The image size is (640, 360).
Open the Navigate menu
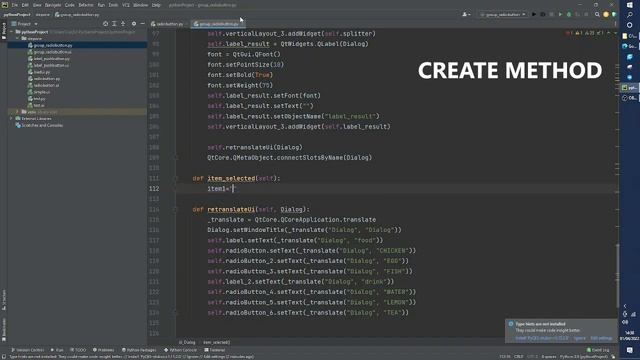tap(53, 5)
